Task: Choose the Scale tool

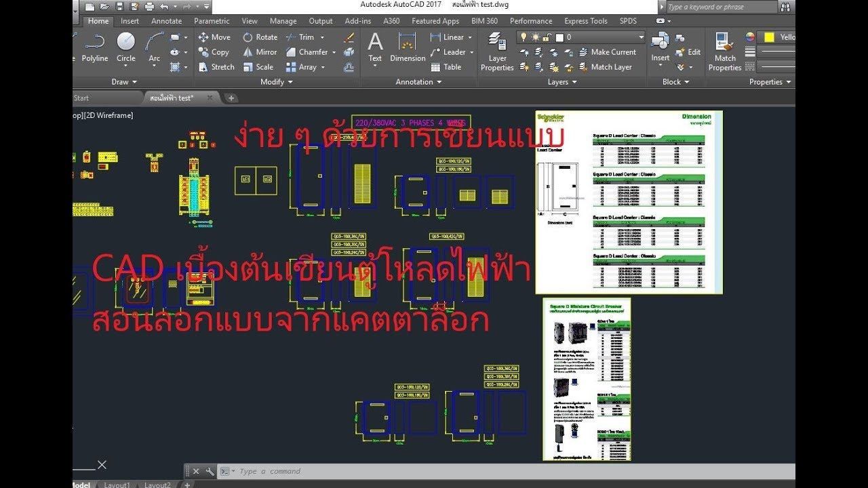Action: 258,67
